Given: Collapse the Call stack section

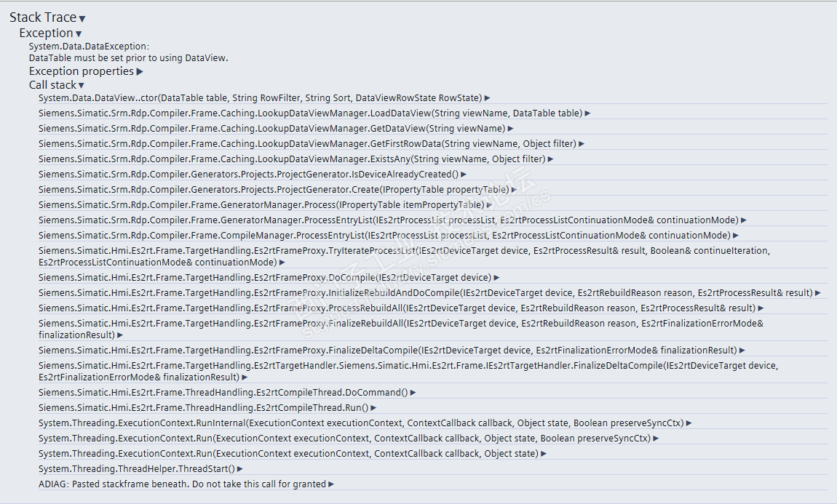Looking at the screenshot, I should tap(81, 86).
